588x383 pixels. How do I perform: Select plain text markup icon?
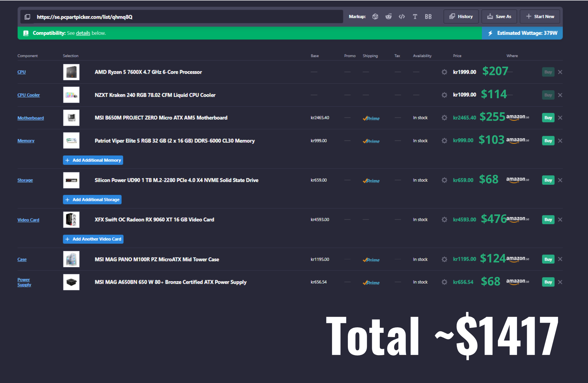[x=415, y=17]
